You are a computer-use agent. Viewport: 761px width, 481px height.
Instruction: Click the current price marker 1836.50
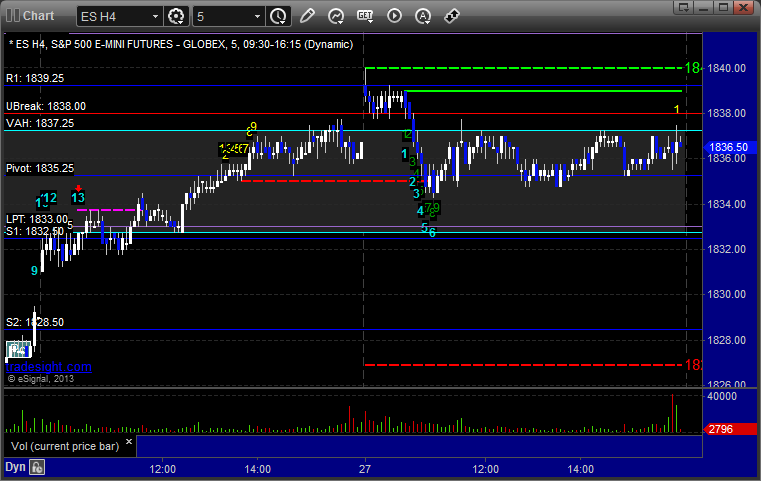coord(729,147)
